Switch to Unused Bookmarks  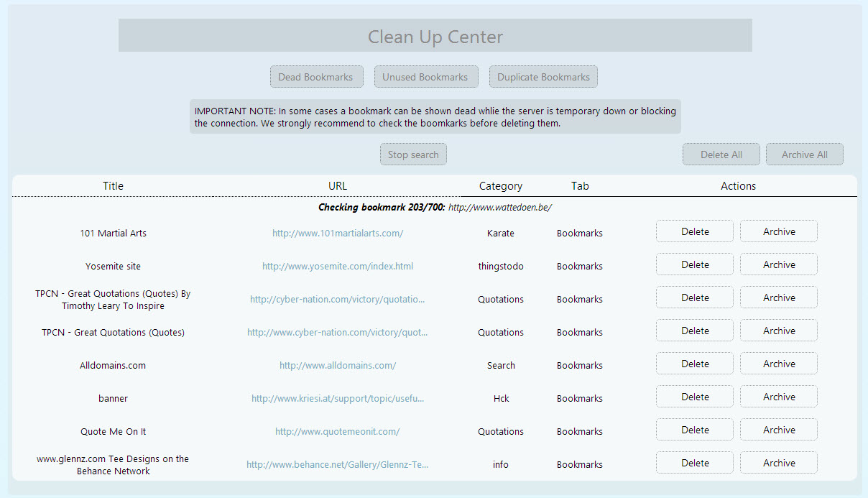tap(425, 77)
